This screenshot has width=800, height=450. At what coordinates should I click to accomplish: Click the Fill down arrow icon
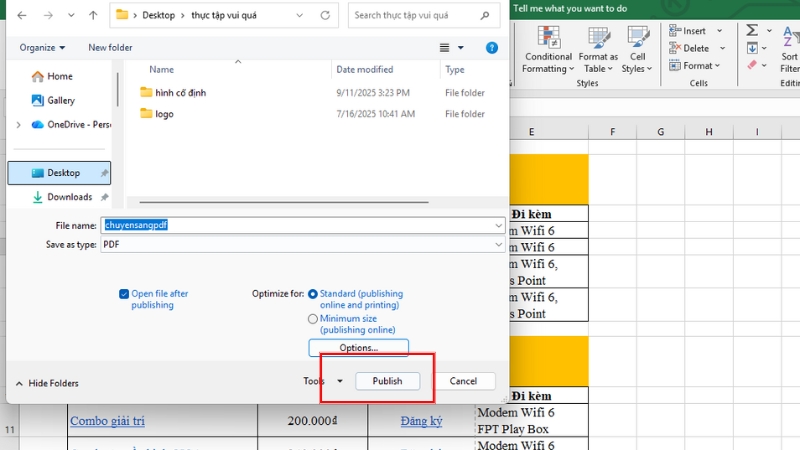752,48
